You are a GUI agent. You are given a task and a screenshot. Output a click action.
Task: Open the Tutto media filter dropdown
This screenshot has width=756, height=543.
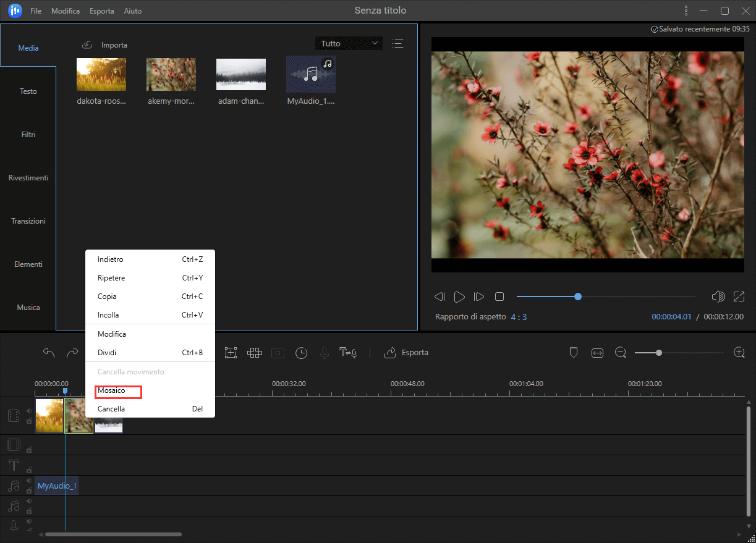click(349, 44)
